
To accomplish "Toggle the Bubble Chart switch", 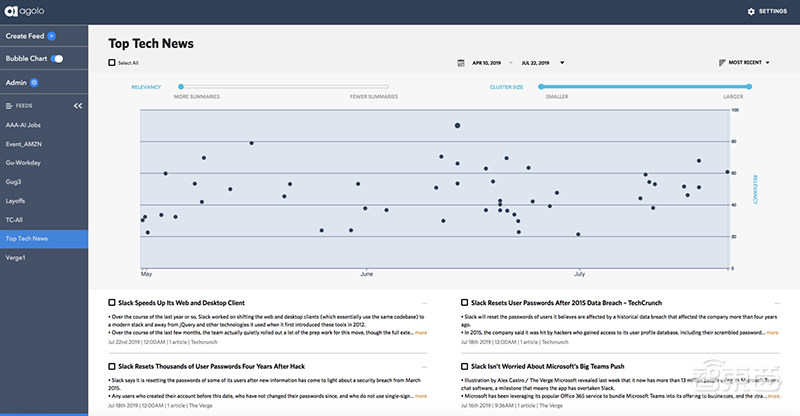I will [x=58, y=59].
